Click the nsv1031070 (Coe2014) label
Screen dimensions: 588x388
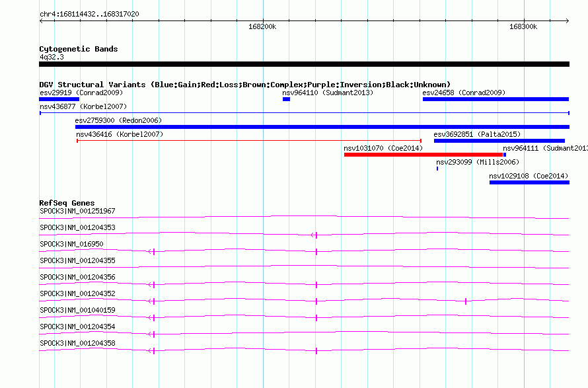[383, 148]
